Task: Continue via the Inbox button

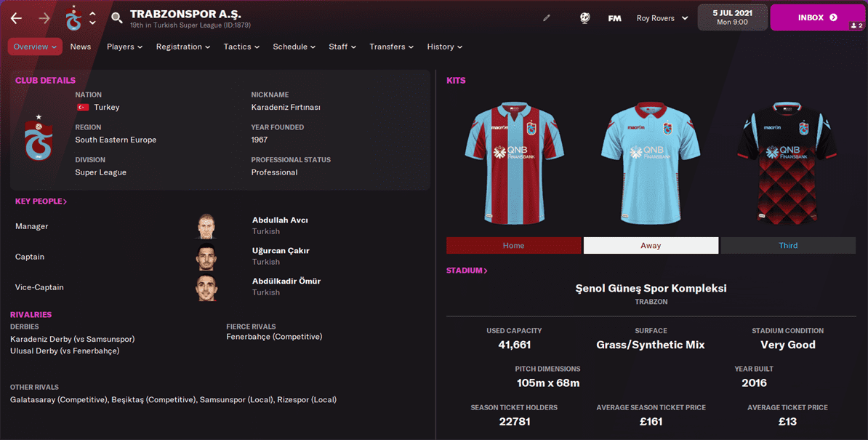Action: [817, 17]
